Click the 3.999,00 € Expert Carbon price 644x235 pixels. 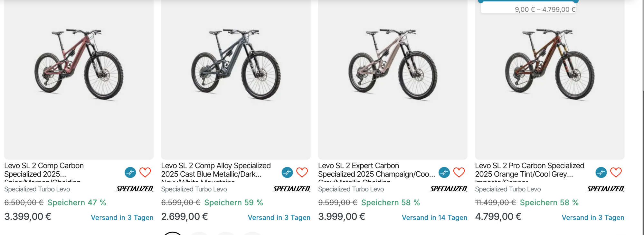[341, 217]
